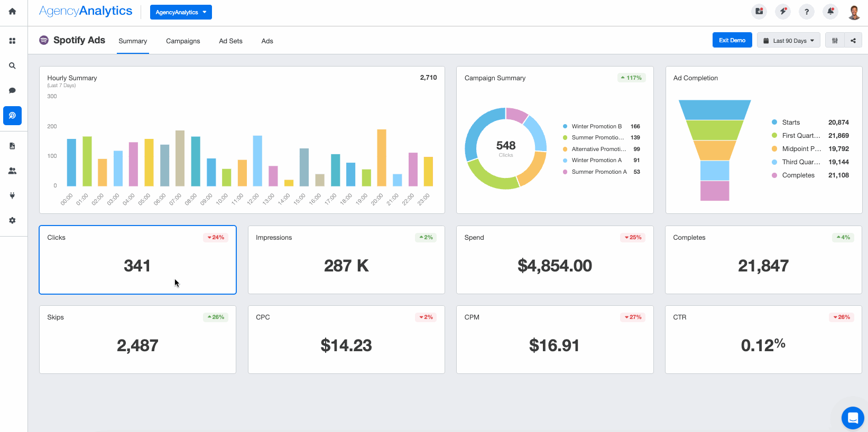Image resolution: width=868 pixels, height=432 pixels.
Task: Open the dashboards grid icon in sidebar
Action: [12, 41]
